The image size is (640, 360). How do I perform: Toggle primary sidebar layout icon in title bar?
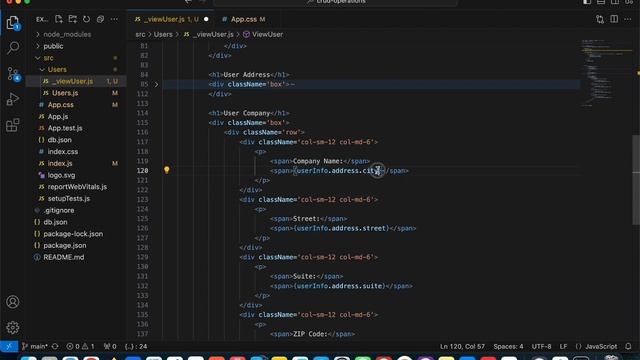tap(587, 2)
